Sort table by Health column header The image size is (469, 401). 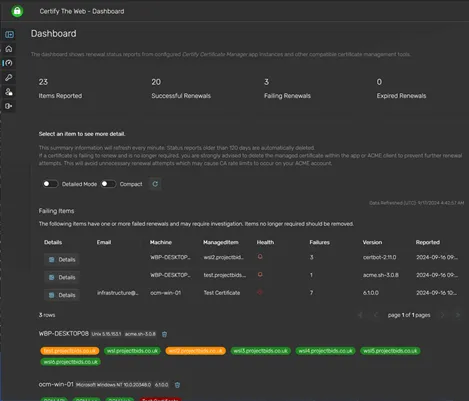pos(265,242)
